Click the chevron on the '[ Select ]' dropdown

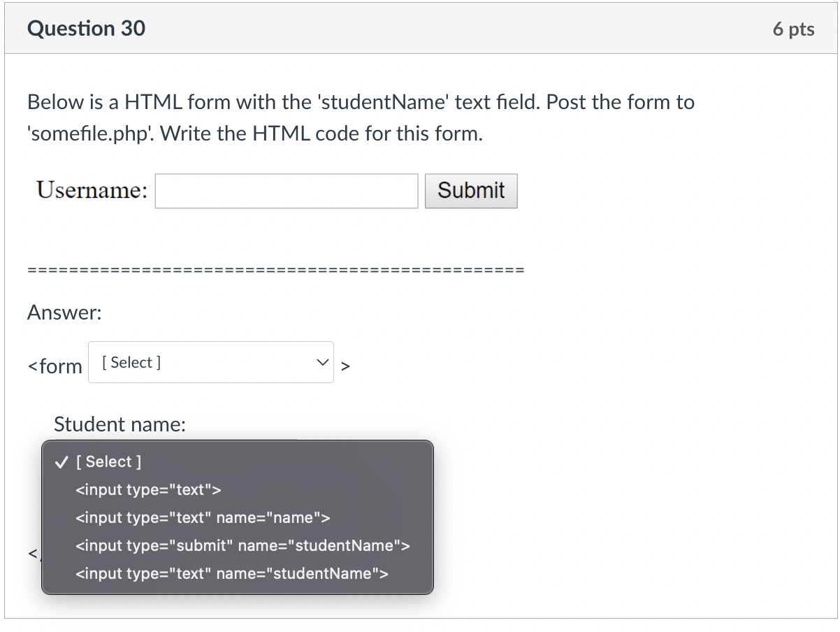coord(322,362)
